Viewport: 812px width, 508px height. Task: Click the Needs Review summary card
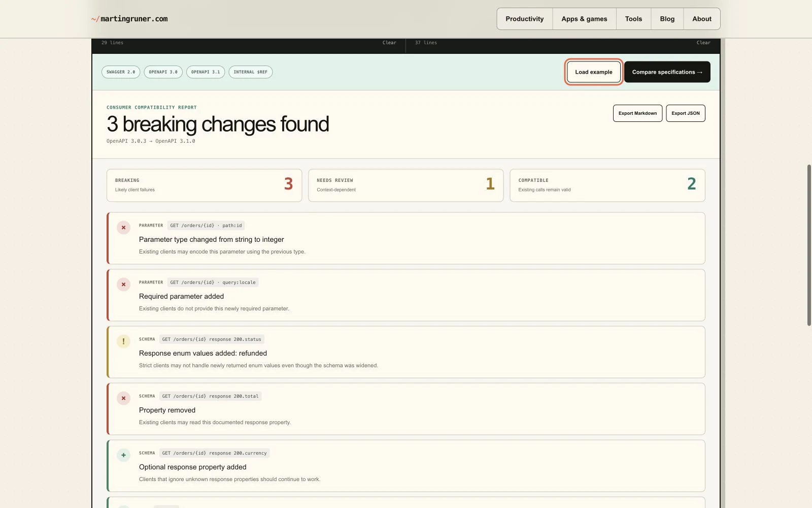click(x=405, y=185)
